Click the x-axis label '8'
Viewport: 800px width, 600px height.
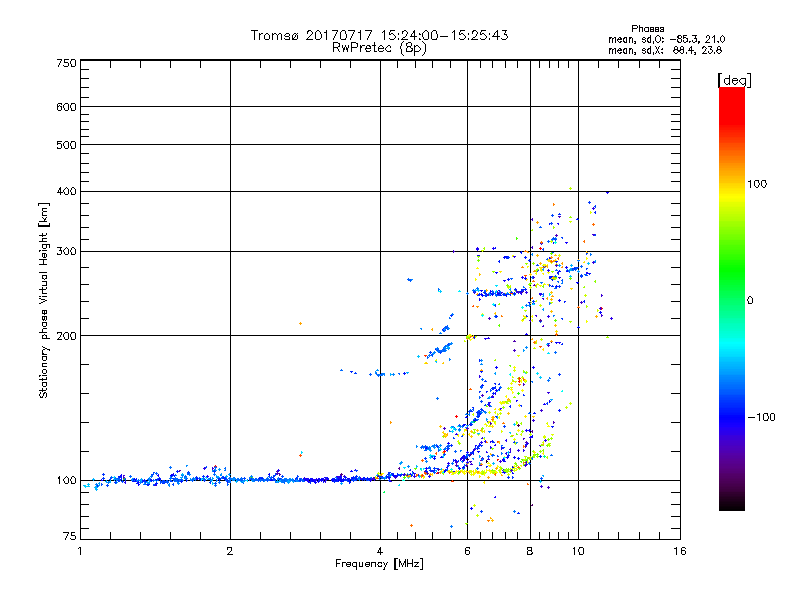tap(530, 551)
